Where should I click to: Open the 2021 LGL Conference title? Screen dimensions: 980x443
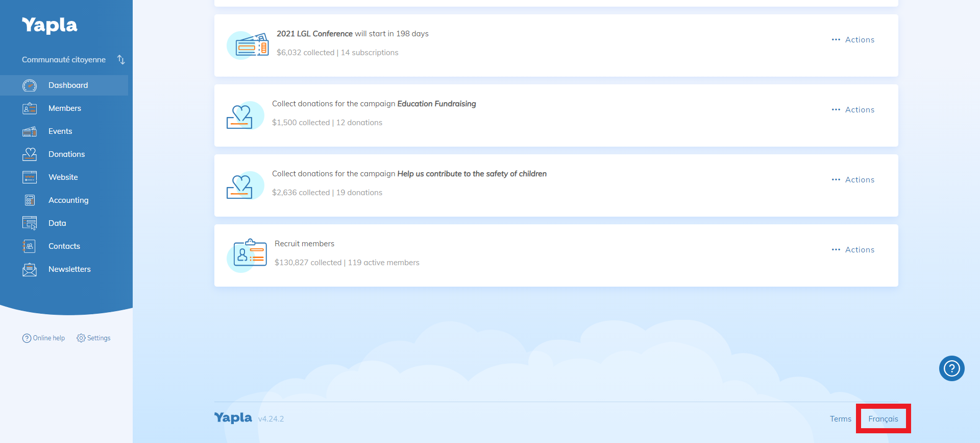314,34
